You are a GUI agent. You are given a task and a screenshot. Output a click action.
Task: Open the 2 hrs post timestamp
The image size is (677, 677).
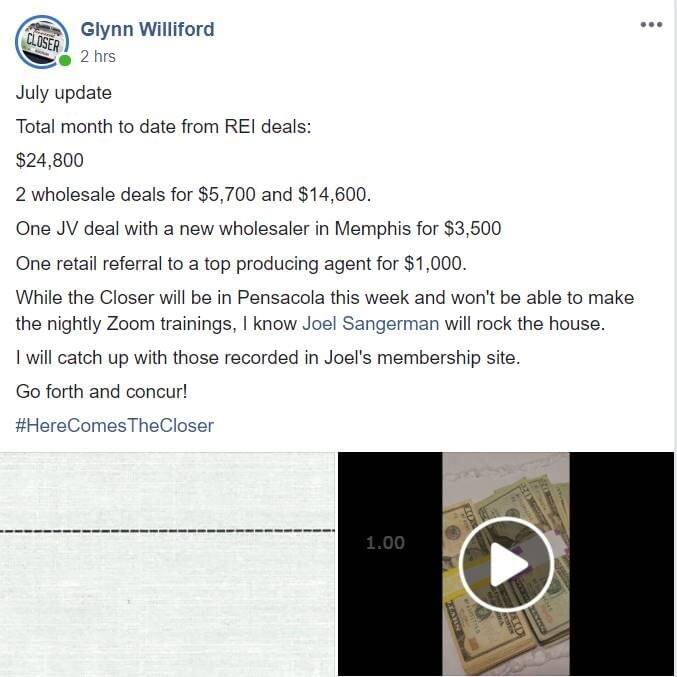point(98,57)
